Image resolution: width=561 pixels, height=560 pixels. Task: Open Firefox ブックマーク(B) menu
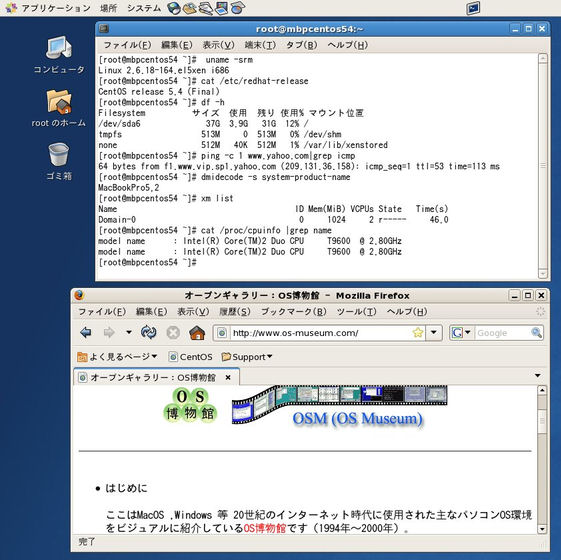pos(293,312)
